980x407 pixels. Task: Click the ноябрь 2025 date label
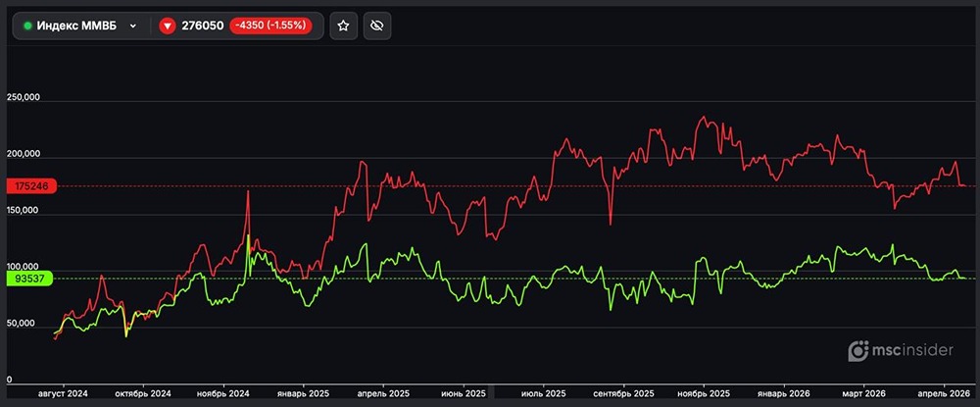[x=703, y=394]
